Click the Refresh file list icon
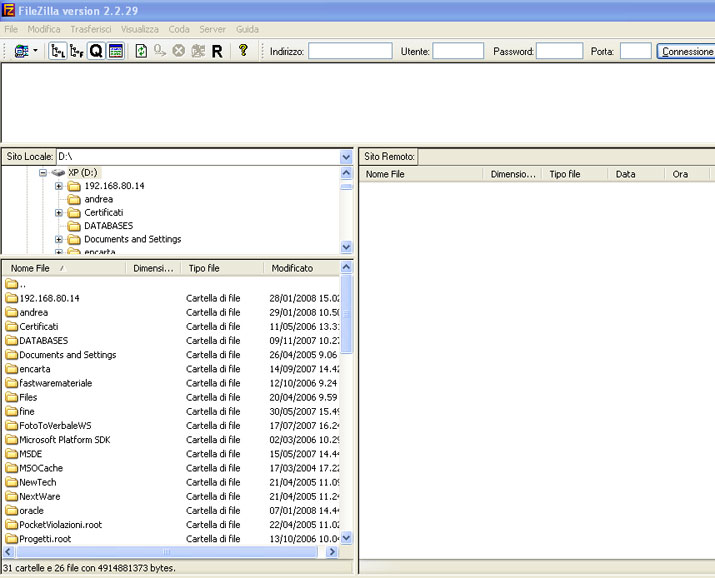This screenshot has height=578, width=715. click(x=141, y=51)
